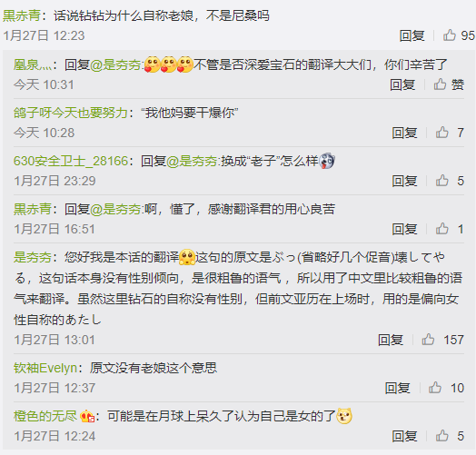The height and width of the screenshot is (455, 476).
Task: Click the VIP badge beside 橙色的无尽
Action: (x=87, y=416)
